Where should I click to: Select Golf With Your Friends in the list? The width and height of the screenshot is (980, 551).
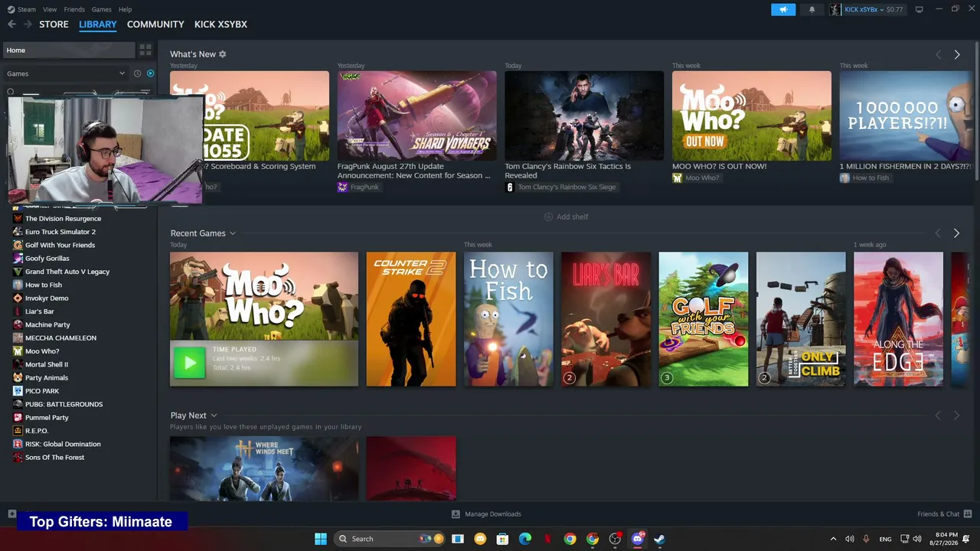click(60, 245)
